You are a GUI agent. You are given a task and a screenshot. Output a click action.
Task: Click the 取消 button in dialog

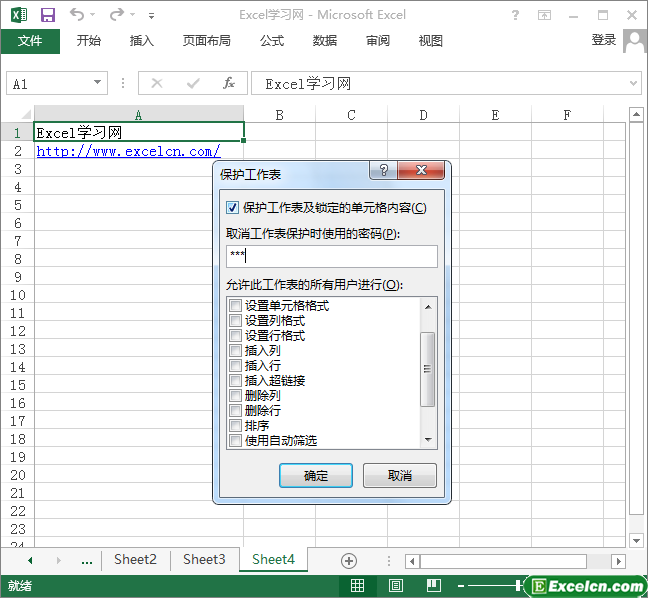(399, 475)
